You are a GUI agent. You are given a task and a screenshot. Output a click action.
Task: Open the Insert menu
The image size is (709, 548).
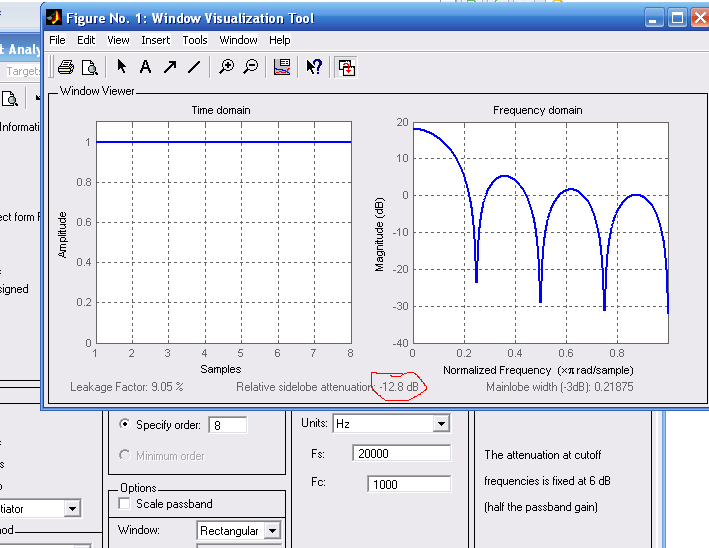click(x=155, y=40)
